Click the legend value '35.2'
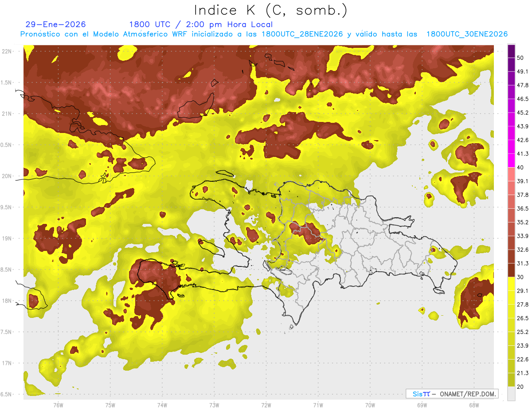 coord(523,222)
